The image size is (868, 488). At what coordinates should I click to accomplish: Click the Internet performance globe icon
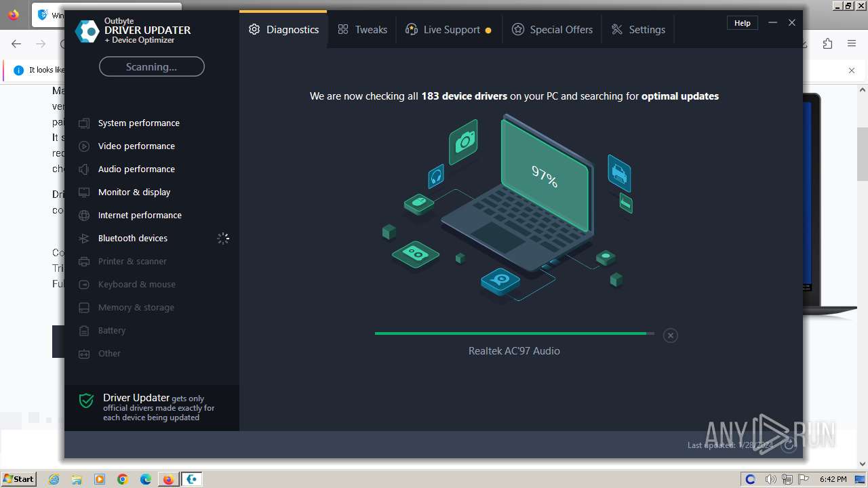tap(84, 216)
